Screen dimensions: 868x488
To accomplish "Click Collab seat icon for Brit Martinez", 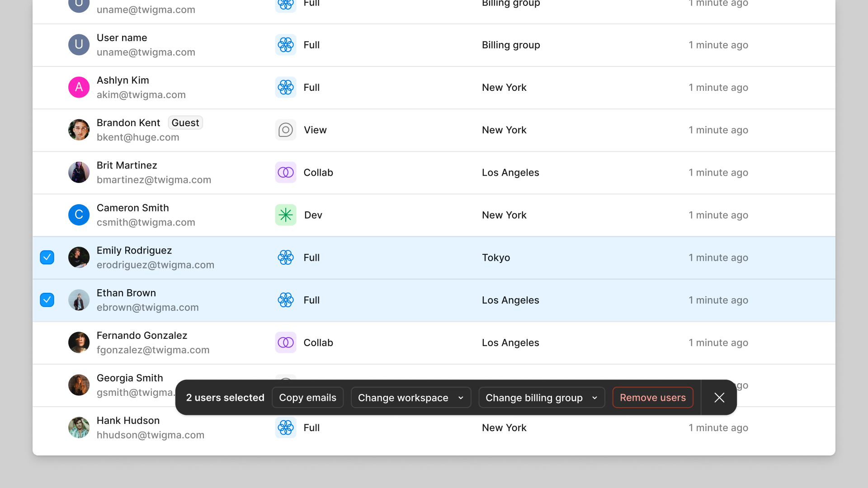I will (x=286, y=173).
